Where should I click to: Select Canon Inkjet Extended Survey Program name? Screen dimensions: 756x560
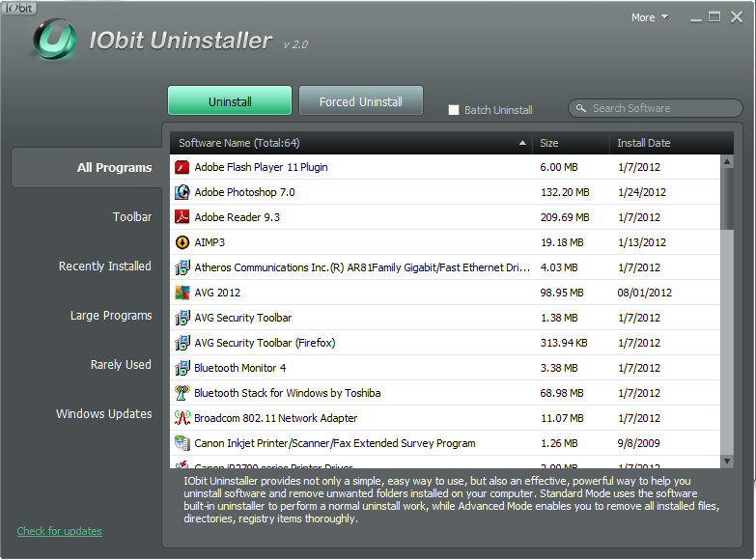pos(335,443)
